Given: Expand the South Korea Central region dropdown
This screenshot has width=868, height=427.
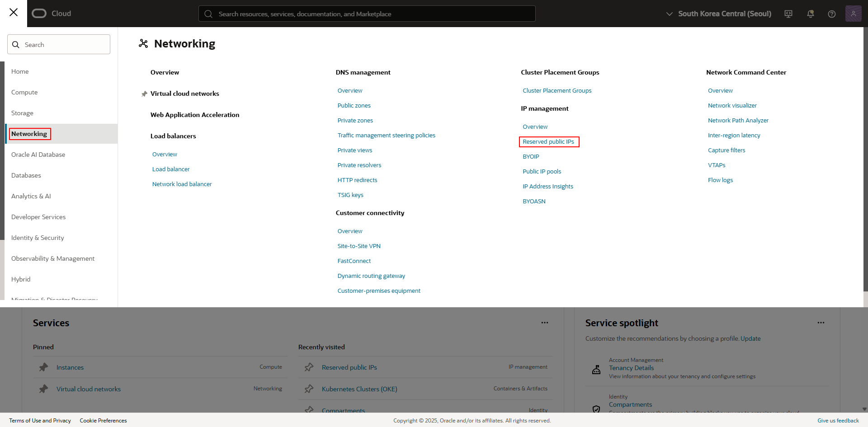Looking at the screenshot, I should point(719,14).
